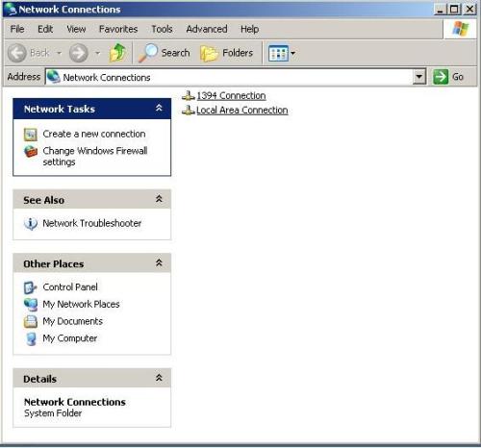Screen dimensions: 481x448
Task: Click the 1394 Connection name
Action: point(231,96)
